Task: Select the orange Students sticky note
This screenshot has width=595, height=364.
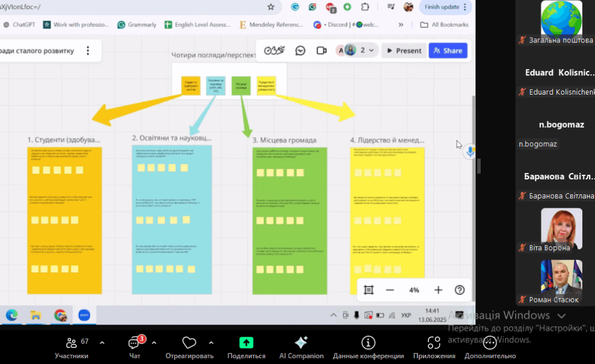Action: 191,86
